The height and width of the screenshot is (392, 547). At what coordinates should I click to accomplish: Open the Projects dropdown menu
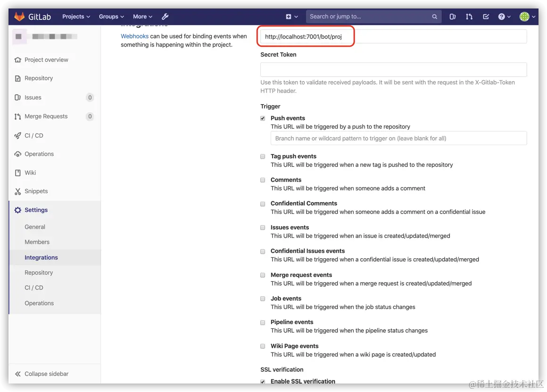click(x=76, y=16)
